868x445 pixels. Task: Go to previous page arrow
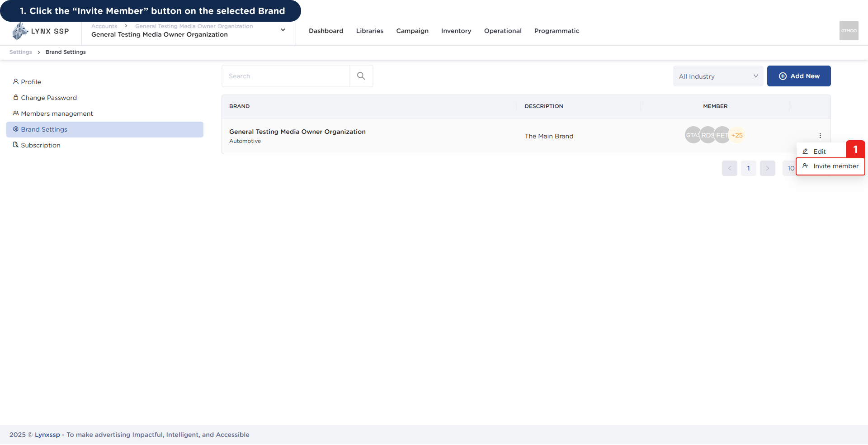730,168
